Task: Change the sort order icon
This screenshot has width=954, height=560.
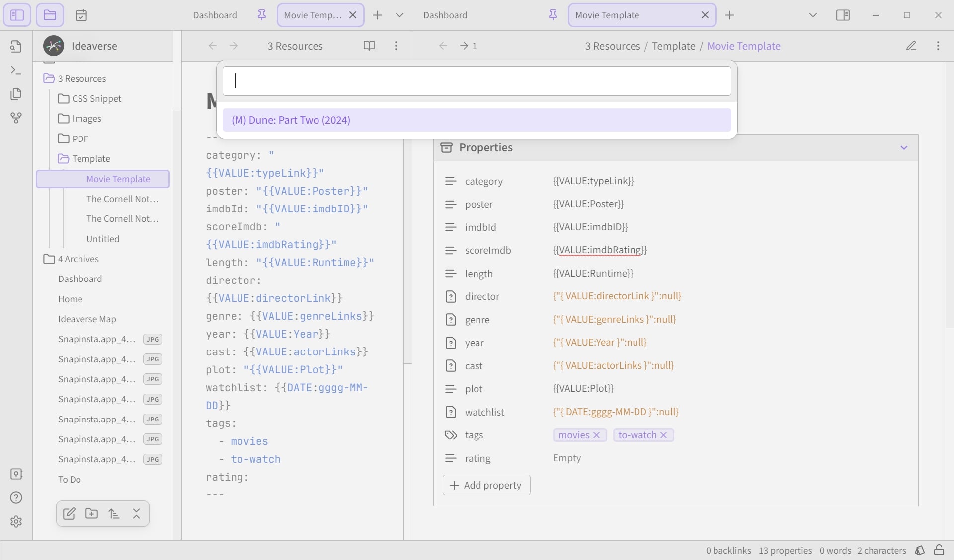Action: click(114, 513)
